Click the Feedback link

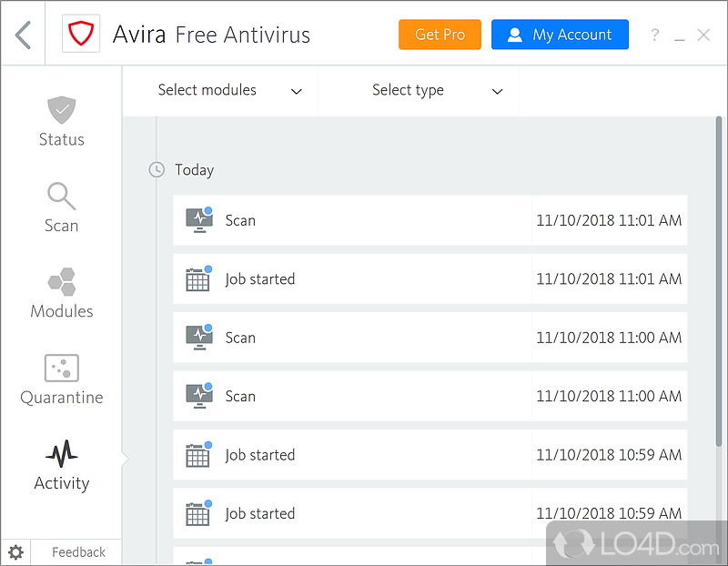tap(78, 551)
